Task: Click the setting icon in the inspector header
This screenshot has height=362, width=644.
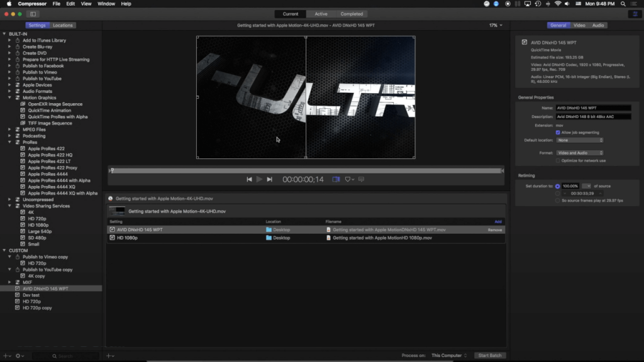Action: pyautogui.click(x=525, y=42)
